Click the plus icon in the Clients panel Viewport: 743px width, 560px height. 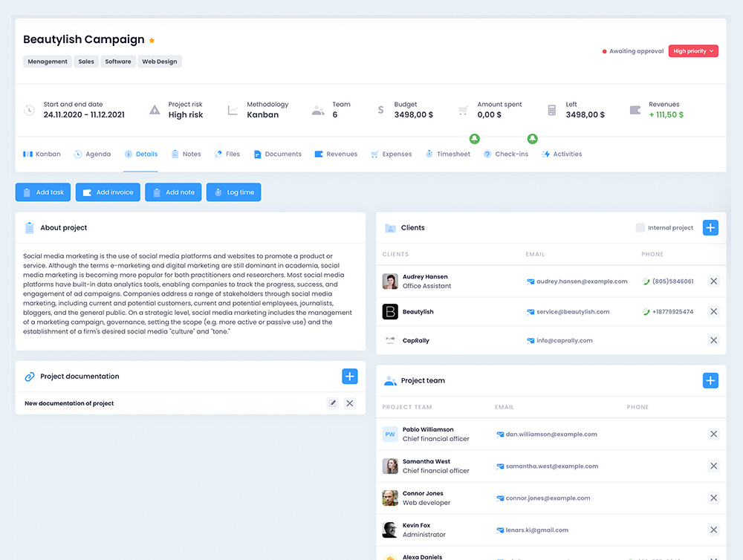coord(710,227)
